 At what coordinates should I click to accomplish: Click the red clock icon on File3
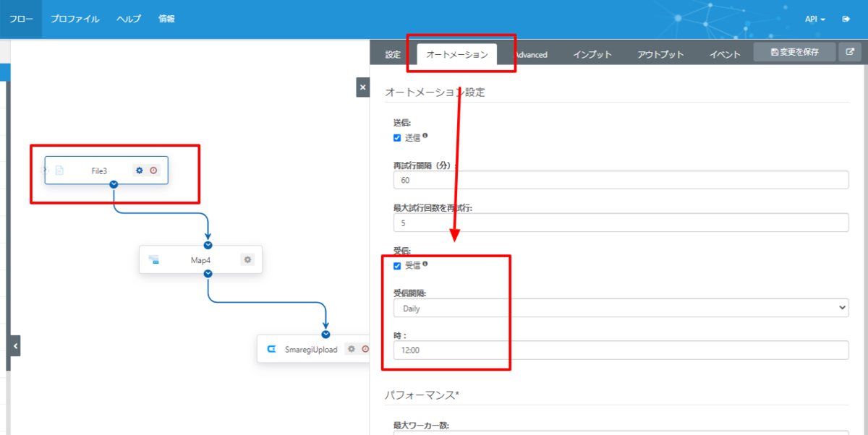(x=153, y=171)
